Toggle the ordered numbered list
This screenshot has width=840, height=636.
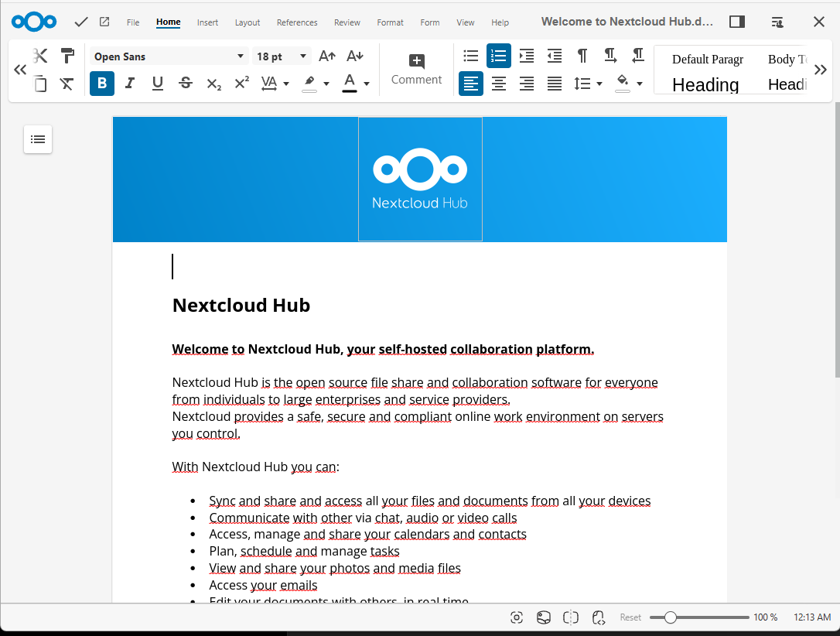[499, 56]
